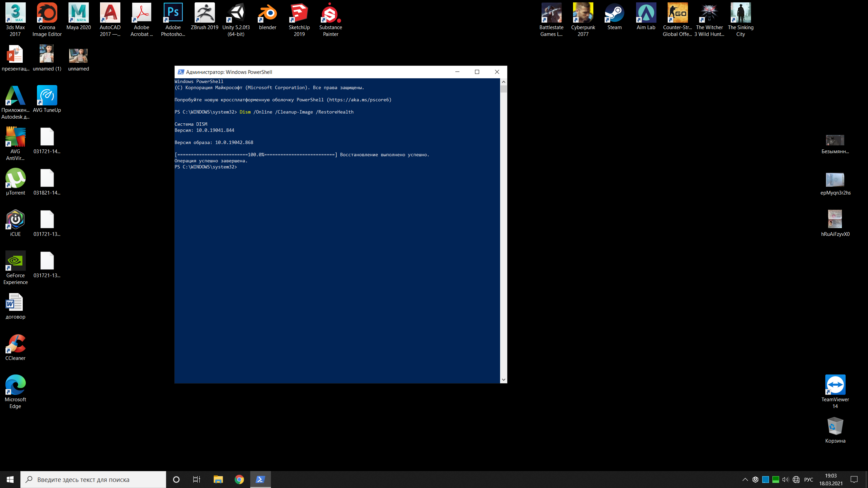Image resolution: width=868 pixels, height=488 pixels.
Task: Open Windows taskbar PowerShell icon
Action: click(x=260, y=479)
